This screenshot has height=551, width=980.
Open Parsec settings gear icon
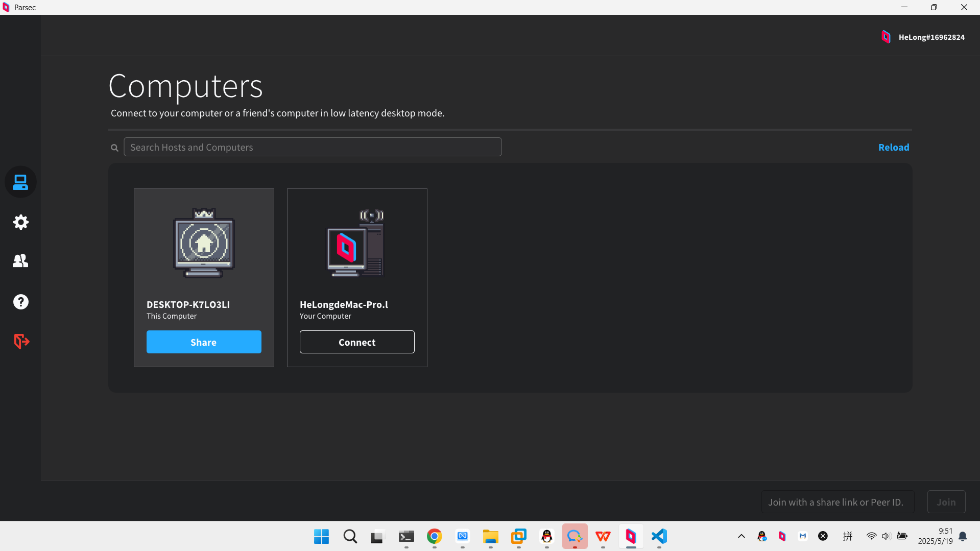(20, 222)
